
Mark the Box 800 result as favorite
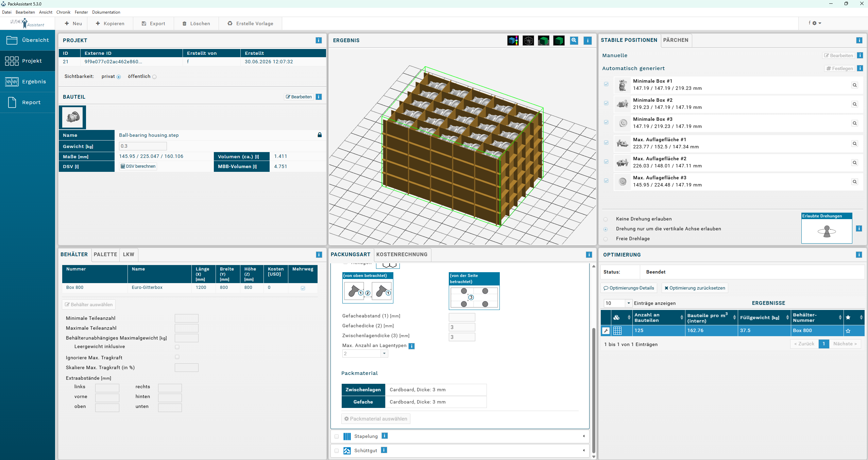848,331
